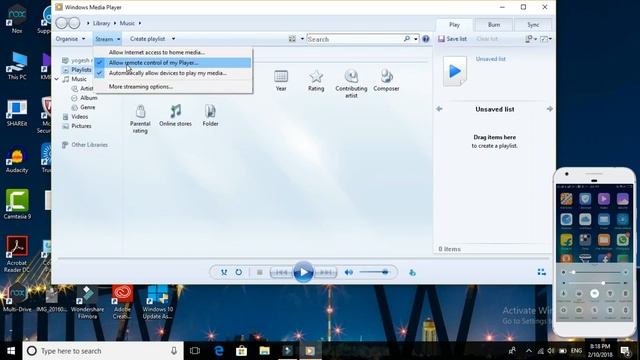The width and height of the screenshot is (640, 360).
Task: Toggle repeat playback
Action: (239, 272)
